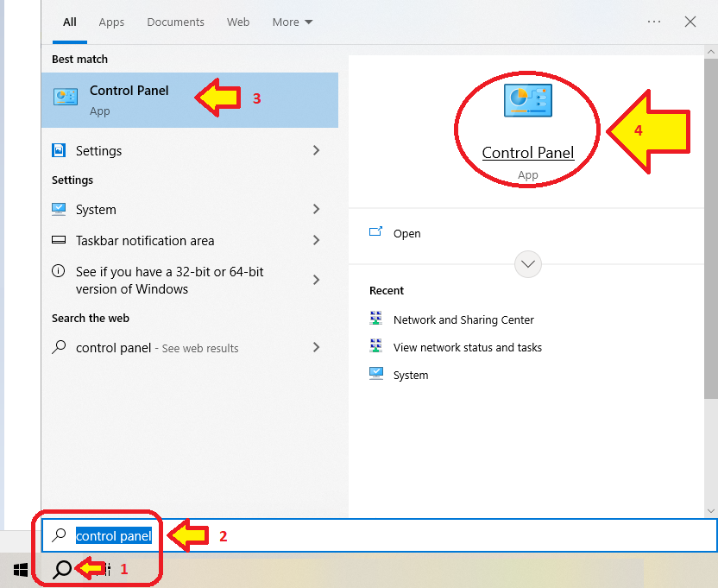Click the Settings result gear icon
This screenshot has width=718, height=588.
click(x=59, y=150)
